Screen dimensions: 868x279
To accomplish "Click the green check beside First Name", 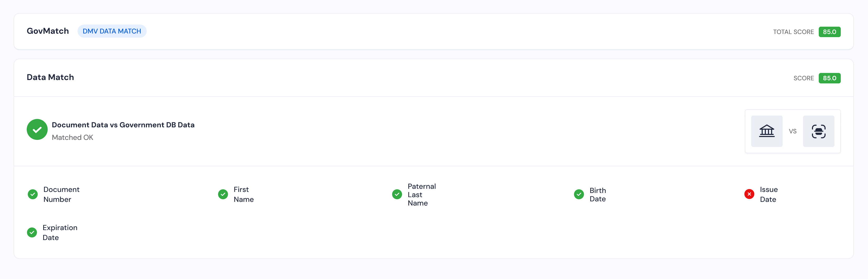I will pos(223,194).
